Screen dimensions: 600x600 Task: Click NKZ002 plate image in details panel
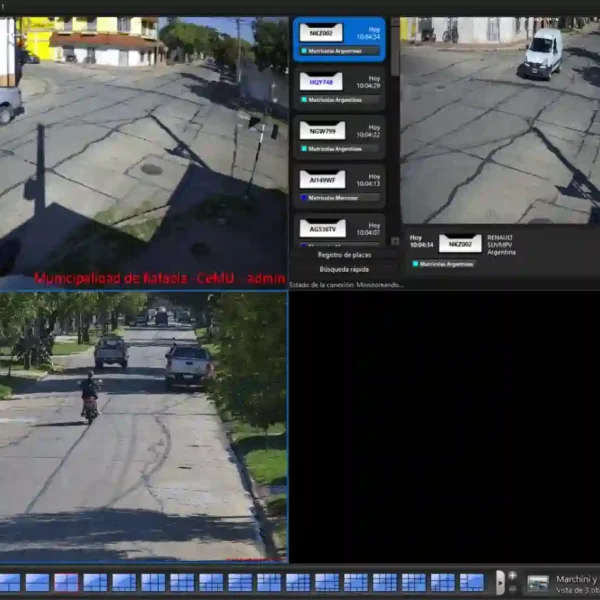[459, 243]
